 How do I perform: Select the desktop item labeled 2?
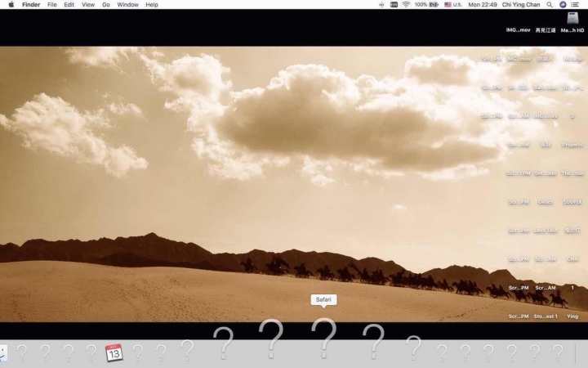pyautogui.click(x=572, y=116)
